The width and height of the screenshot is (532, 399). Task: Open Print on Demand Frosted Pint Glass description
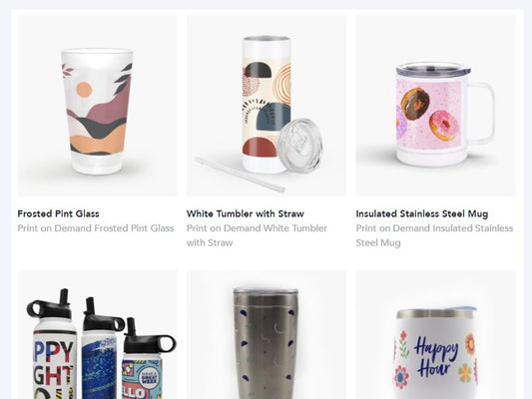96,228
